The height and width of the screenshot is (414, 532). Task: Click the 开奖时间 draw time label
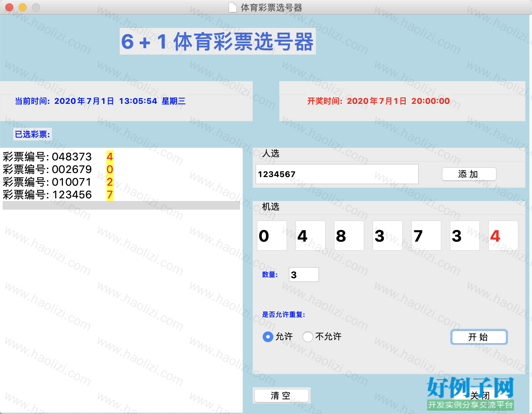[x=378, y=101]
